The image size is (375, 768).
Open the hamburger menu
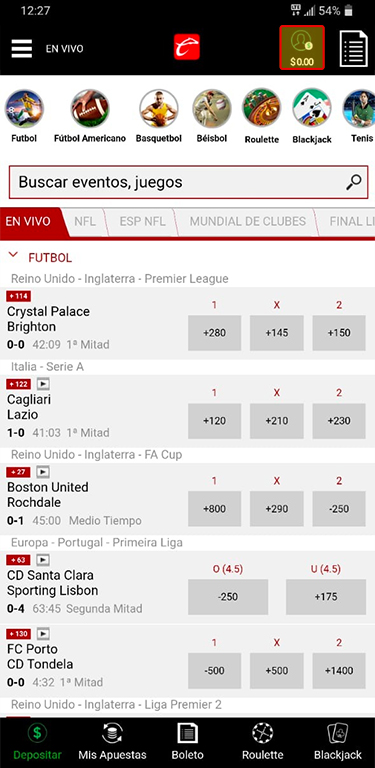tap(22, 48)
